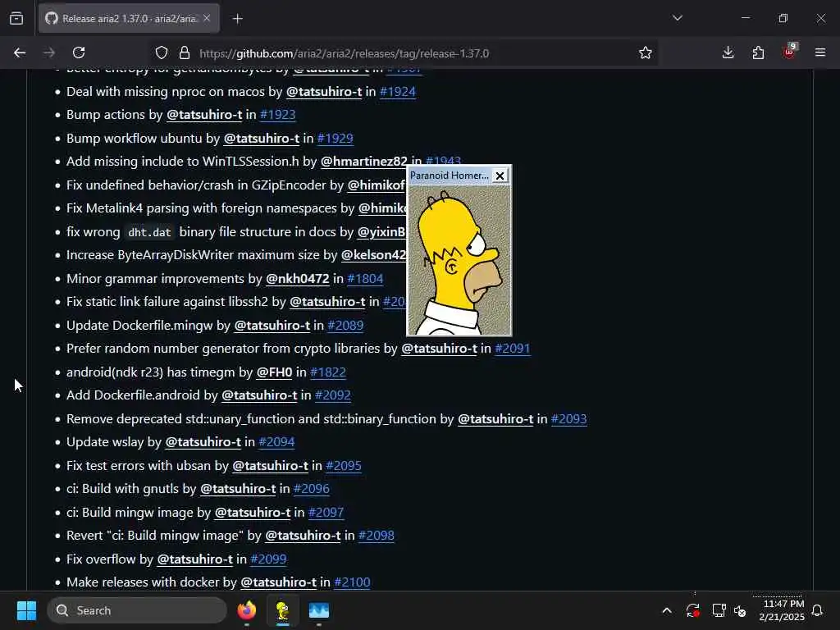
Task: Open the clock showing 11:47 PM
Action: 782,610
